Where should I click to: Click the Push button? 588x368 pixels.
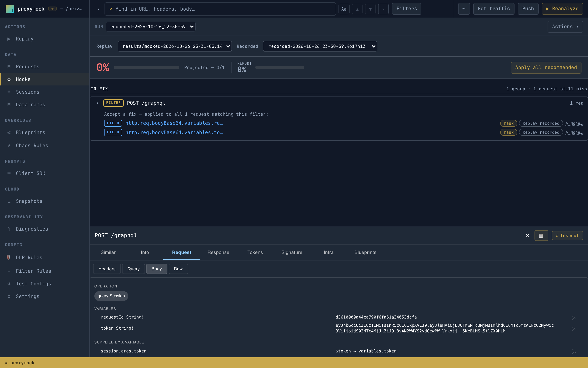(528, 9)
